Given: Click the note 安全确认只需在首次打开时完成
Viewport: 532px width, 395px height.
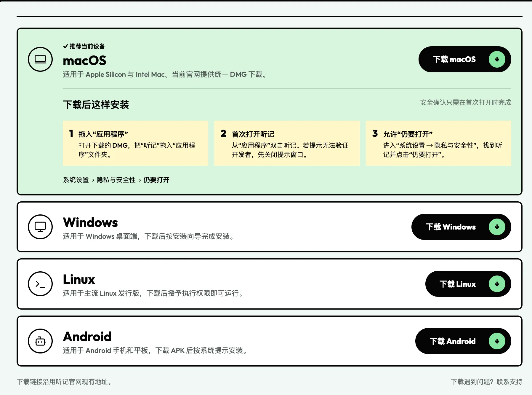Looking at the screenshot, I should (466, 102).
